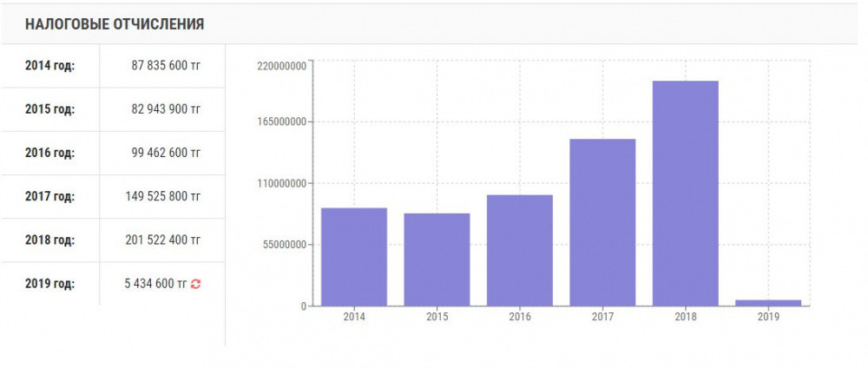Click the 'Налоговые отчисления' section header

pos(115,24)
